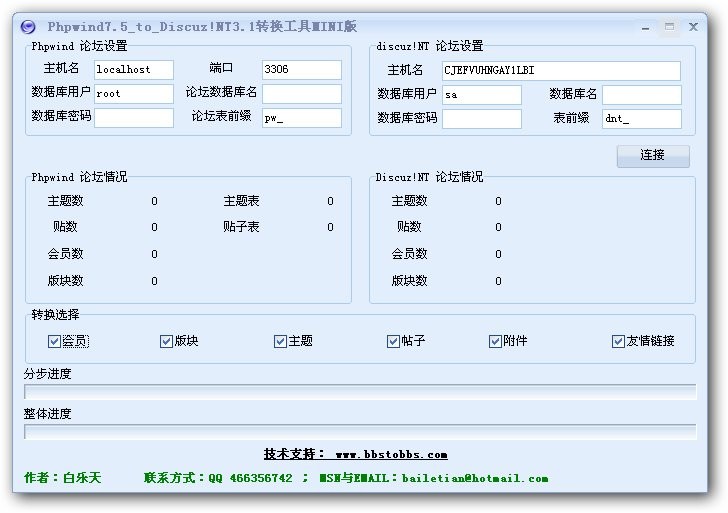Click the Phpwind 贴子表 label
Viewport: 728px width, 513px height.
pos(241,227)
